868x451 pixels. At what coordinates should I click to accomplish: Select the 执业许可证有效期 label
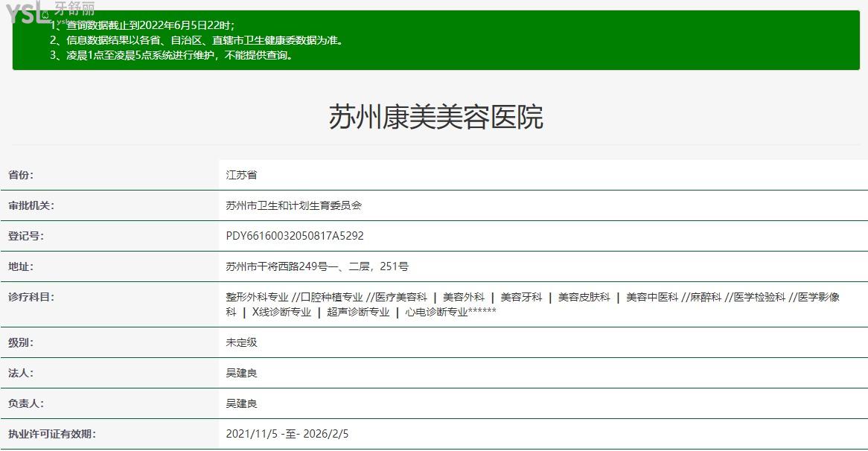pyautogui.click(x=51, y=434)
